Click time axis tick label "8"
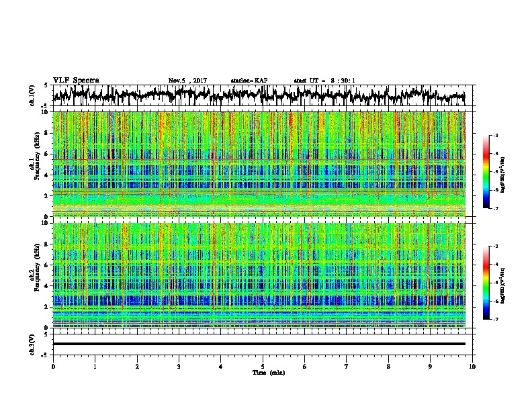The height and width of the screenshot is (411, 532). tap(388, 367)
